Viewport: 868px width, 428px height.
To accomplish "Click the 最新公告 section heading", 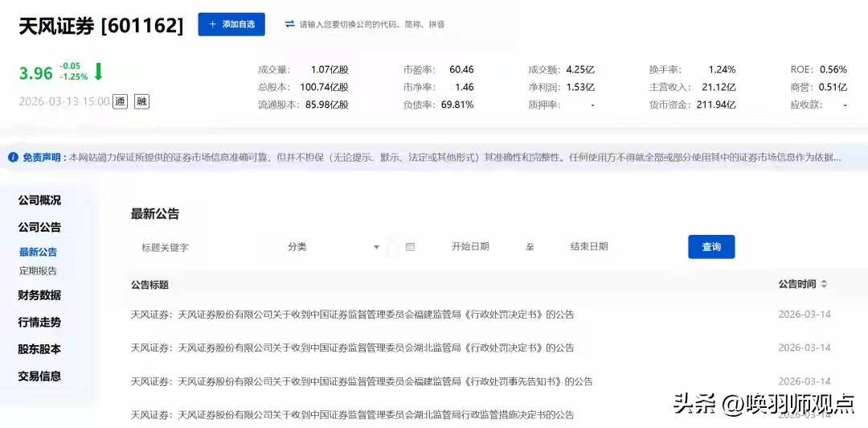I will coord(155,215).
